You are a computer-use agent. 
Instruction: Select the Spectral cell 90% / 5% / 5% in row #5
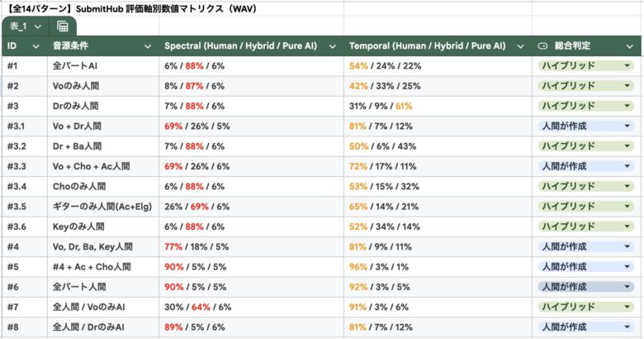click(251, 267)
